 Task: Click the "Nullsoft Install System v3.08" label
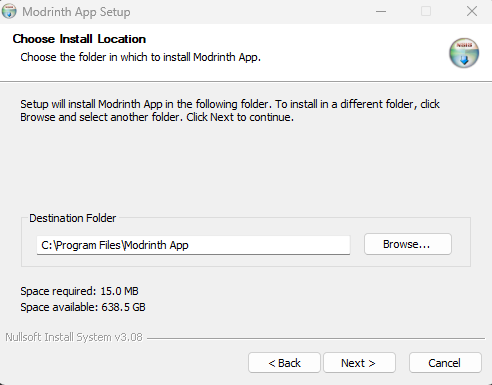[74, 337]
